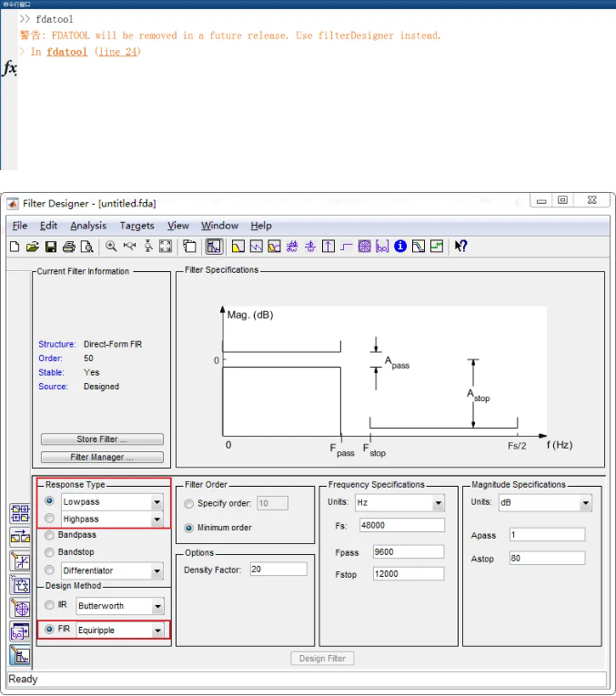Click the Filter Manager button
The width and height of the screenshot is (616, 696).
click(102, 457)
